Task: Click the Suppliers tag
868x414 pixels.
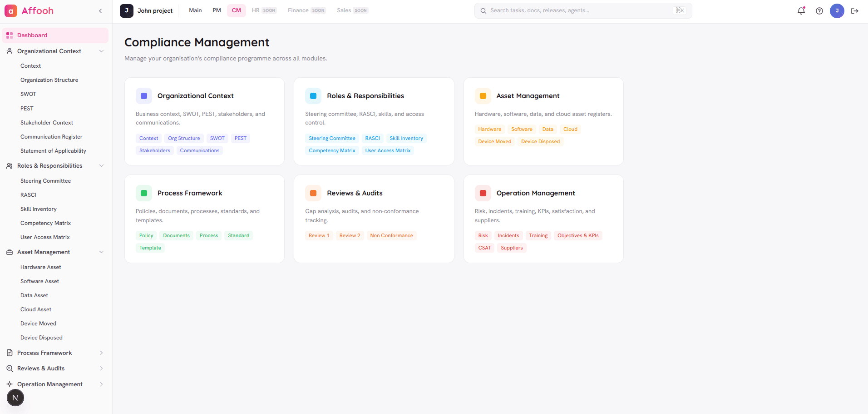Action: click(x=512, y=248)
